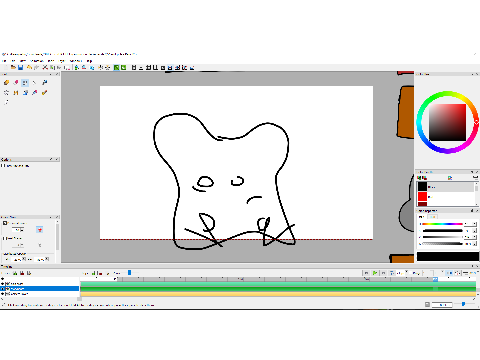Click the alpha value spinbox arrow
Image resolution: width=480 pixels, height=360 pixels.
tap(475, 244)
